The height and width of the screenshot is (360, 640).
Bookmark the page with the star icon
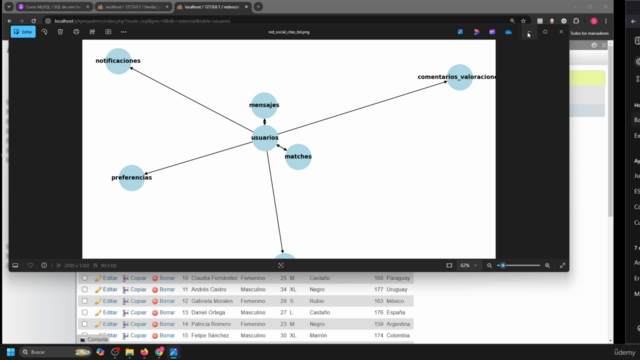[x=523, y=21]
